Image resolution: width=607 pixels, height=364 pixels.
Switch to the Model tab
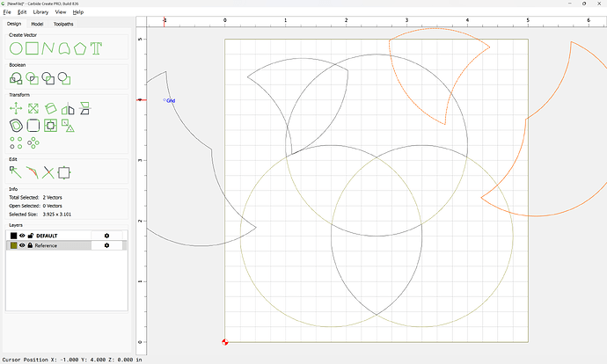tap(37, 24)
